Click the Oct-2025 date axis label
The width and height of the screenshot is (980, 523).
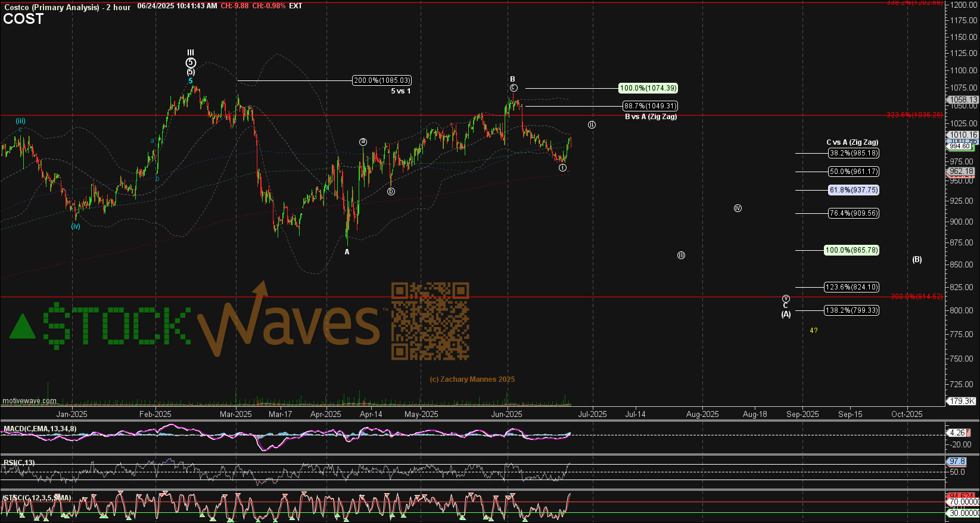(907, 414)
